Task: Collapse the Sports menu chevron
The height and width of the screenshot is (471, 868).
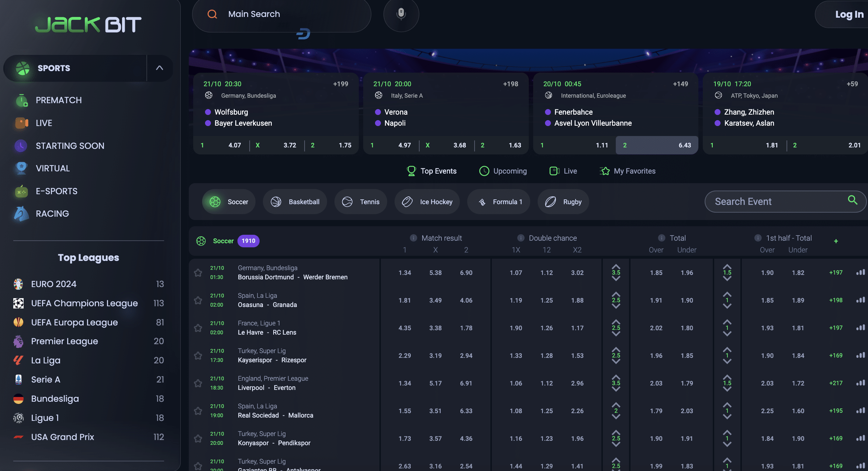Action: click(x=159, y=68)
